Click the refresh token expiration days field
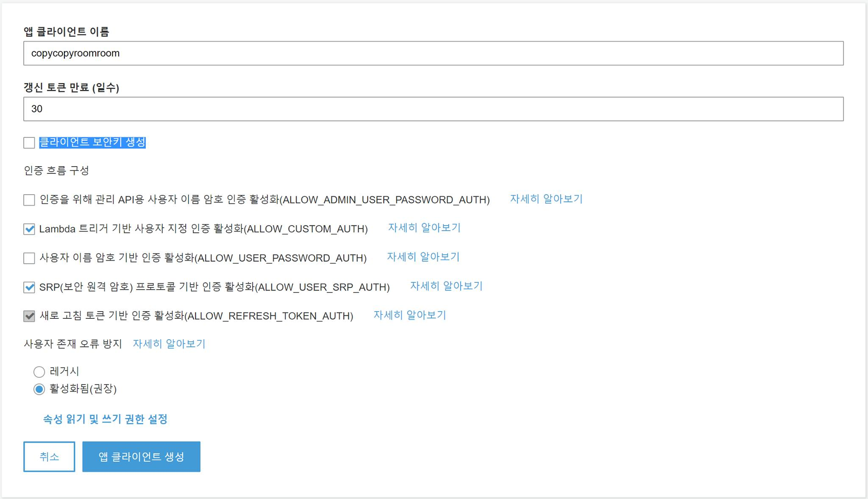 click(x=433, y=109)
